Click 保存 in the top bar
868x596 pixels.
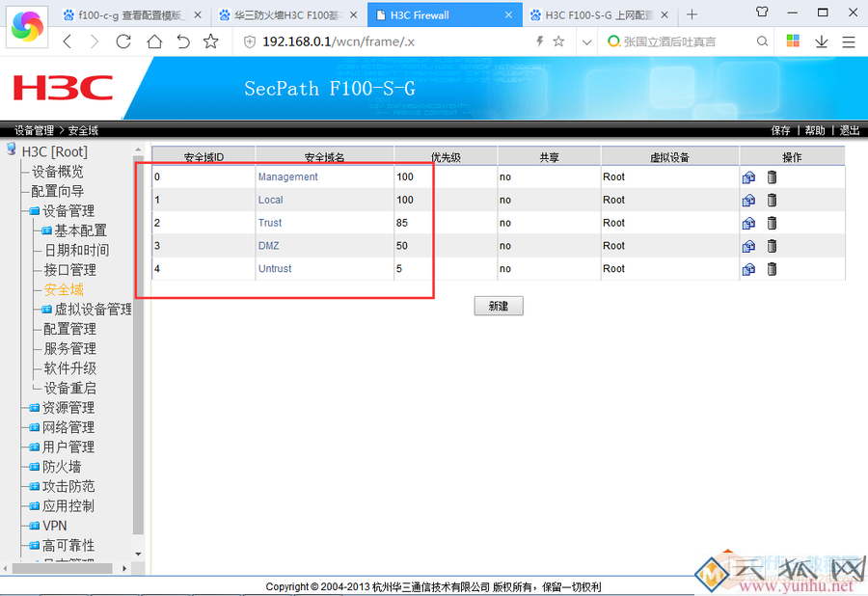pos(780,130)
